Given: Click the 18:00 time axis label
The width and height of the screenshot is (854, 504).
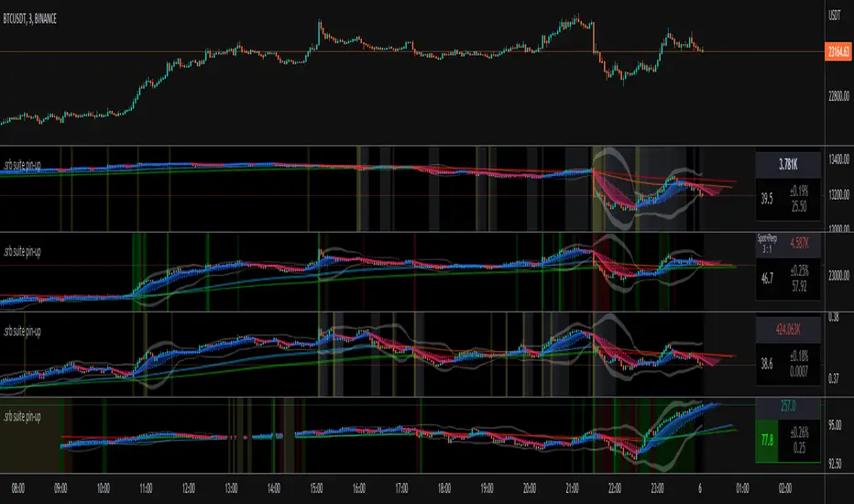Looking at the screenshot, I should 443,488.
